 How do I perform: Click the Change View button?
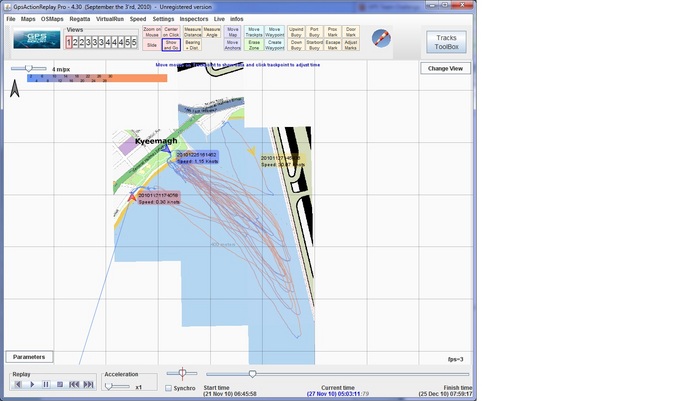coord(445,68)
